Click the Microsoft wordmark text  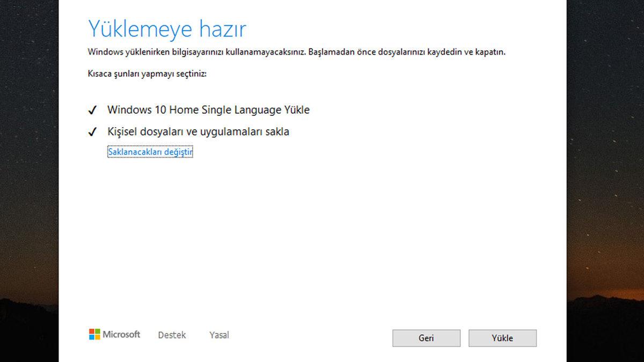pos(122,334)
